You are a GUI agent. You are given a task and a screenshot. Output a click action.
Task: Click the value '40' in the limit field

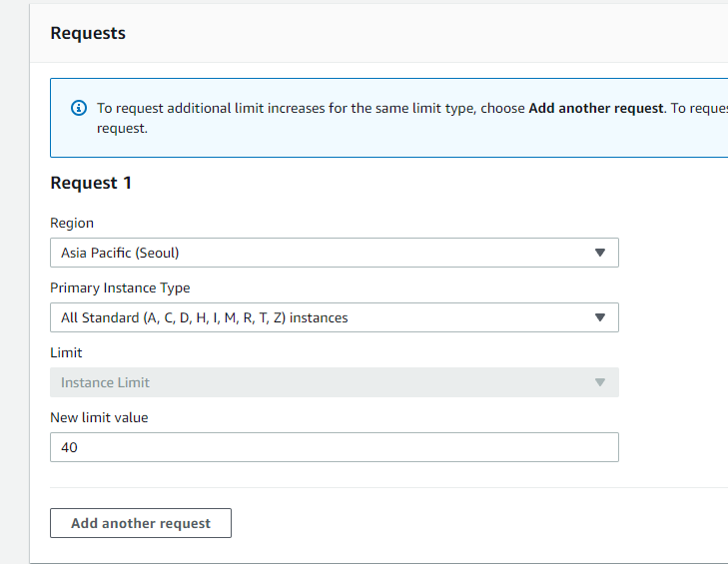pyautogui.click(x=69, y=447)
